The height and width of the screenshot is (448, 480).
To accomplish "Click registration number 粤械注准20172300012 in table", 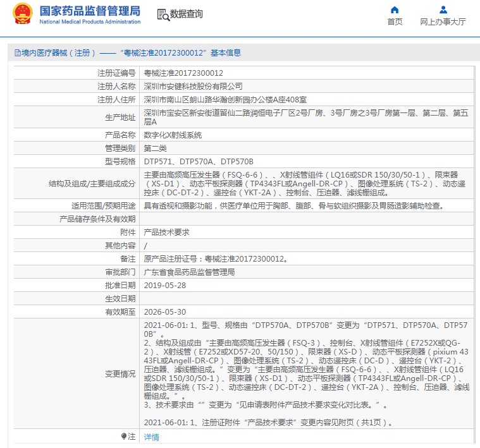I will (183, 73).
